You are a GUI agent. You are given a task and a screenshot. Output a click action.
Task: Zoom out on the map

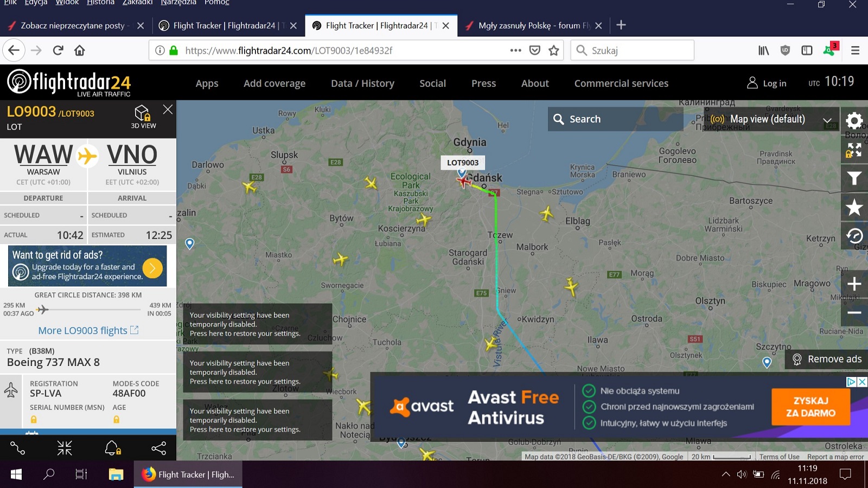click(x=854, y=312)
